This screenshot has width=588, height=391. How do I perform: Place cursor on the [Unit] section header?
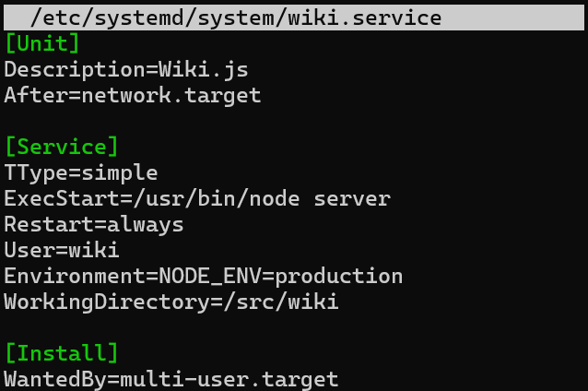coord(42,43)
